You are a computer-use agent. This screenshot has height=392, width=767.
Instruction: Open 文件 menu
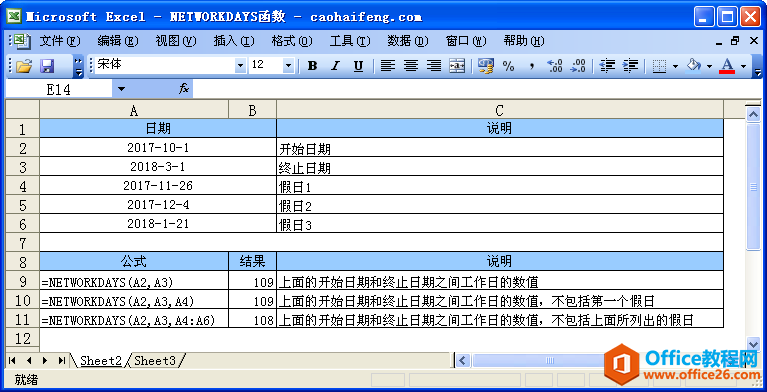tap(60, 41)
